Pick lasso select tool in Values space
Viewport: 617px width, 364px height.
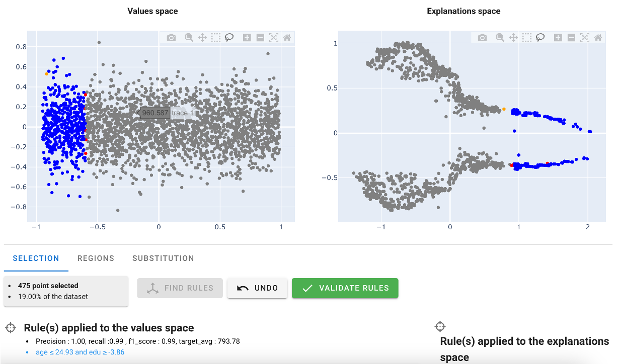(x=229, y=38)
